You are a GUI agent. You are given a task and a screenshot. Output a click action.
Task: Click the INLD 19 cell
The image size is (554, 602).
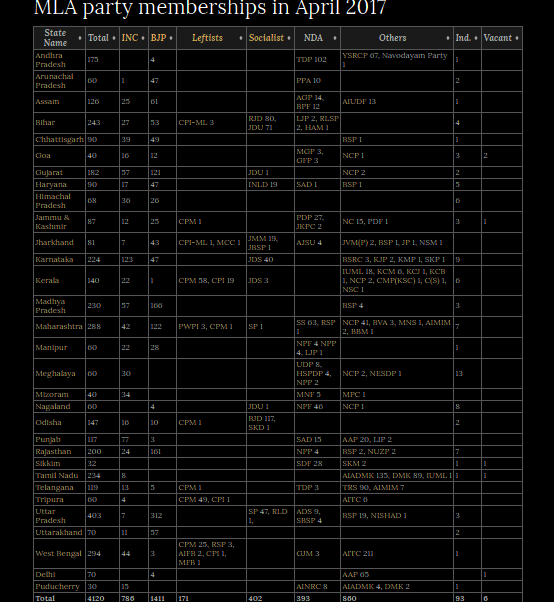click(x=270, y=185)
